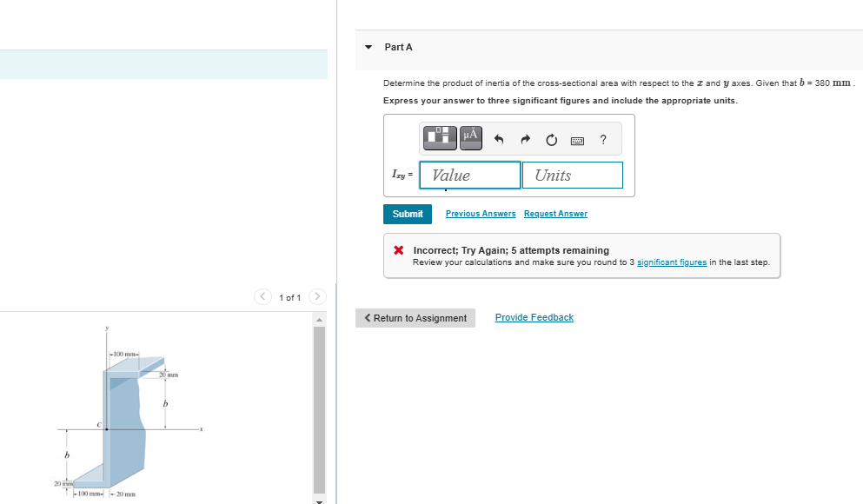Viewport: 863px width, 504px height.
Task: Click the Value input field
Action: pos(470,175)
